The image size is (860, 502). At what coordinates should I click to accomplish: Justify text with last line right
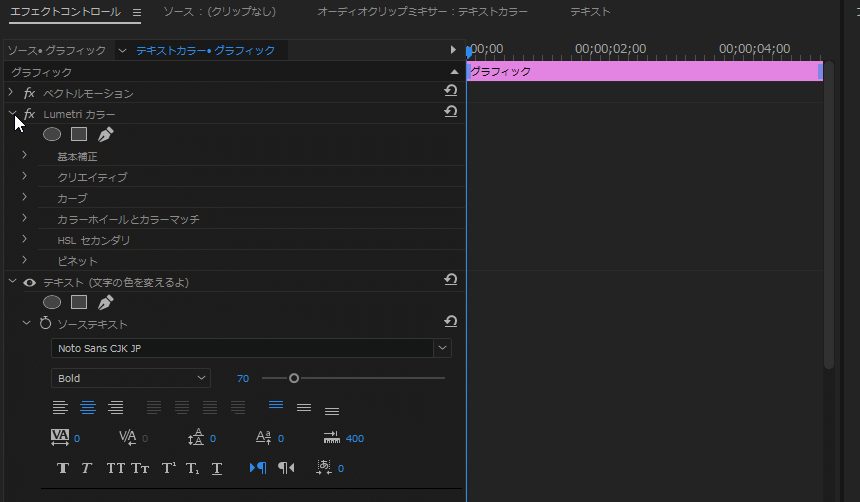(210, 408)
